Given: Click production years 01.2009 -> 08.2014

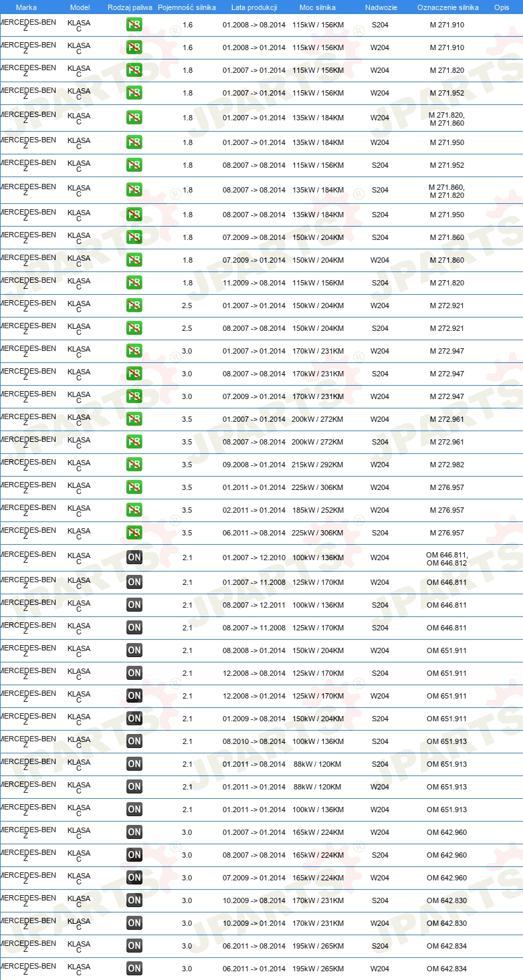Looking at the screenshot, I should pyautogui.click(x=254, y=719).
